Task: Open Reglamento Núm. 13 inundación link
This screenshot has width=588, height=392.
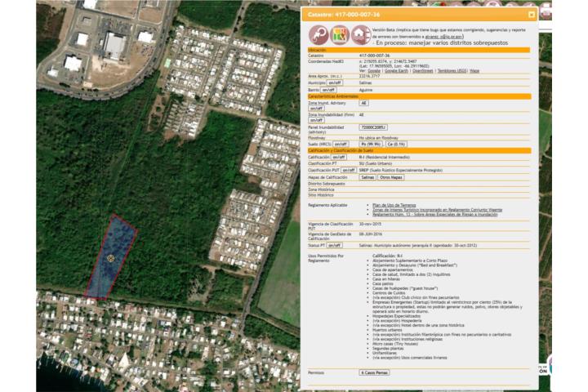Action: [x=435, y=215]
